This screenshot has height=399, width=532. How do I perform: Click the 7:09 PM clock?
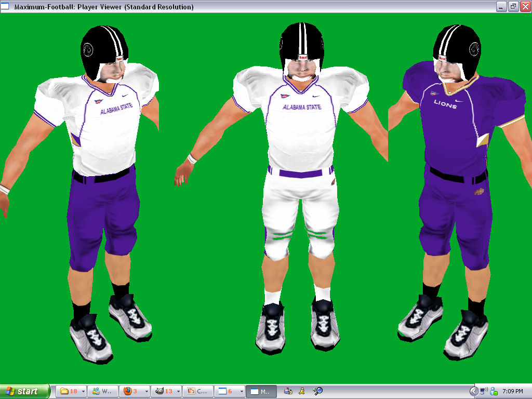click(x=513, y=391)
